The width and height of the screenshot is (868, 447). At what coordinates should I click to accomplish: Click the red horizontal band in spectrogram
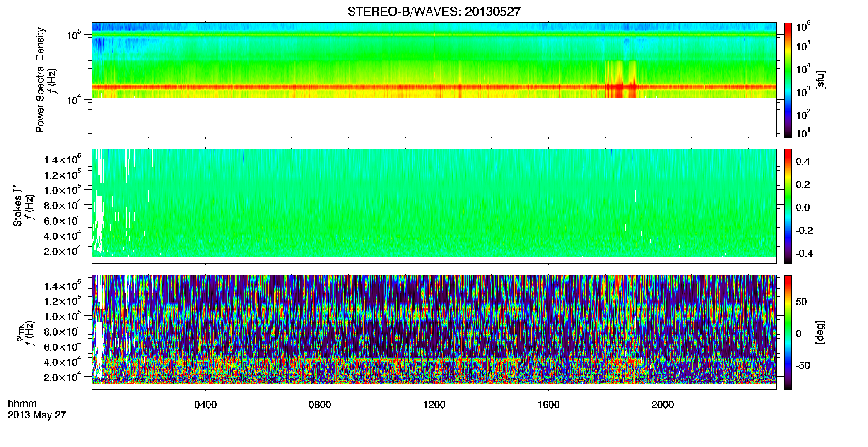coord(434,87)
